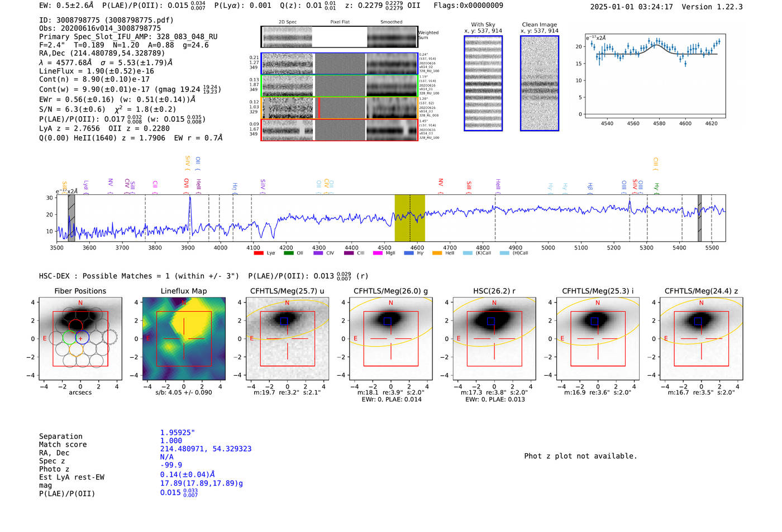Click the red fiber circle in Fiber Positions
This screenshot has height=532, width=782.
75,325
